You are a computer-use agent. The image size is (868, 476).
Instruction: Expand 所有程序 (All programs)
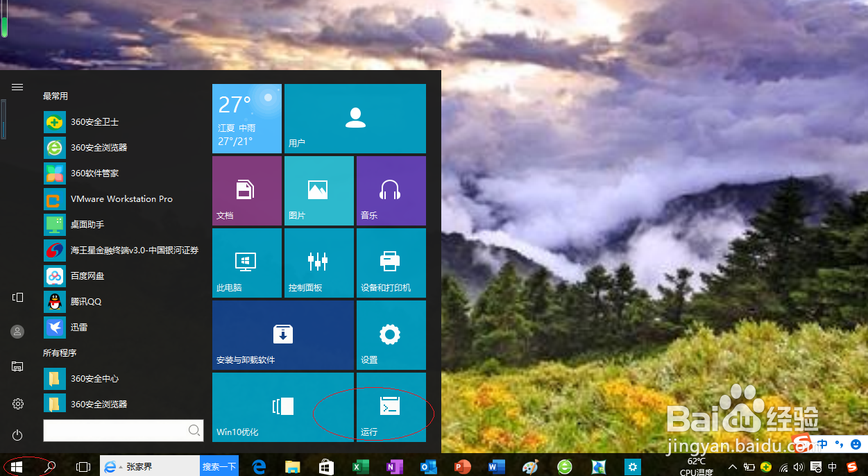pyautogui.click(x=61, y=352)
